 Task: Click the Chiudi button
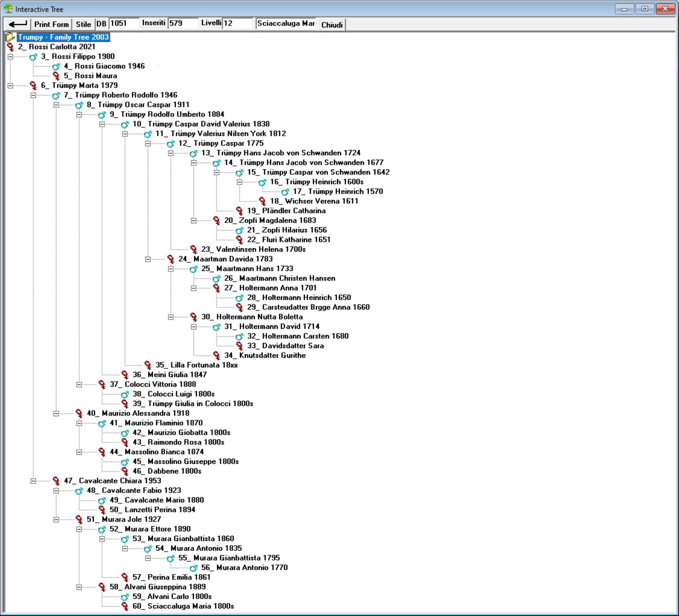332,25
